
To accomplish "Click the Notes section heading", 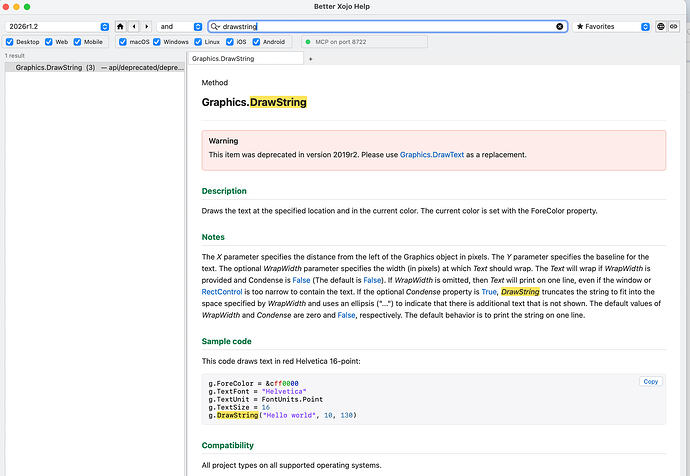I will [213, 237].
